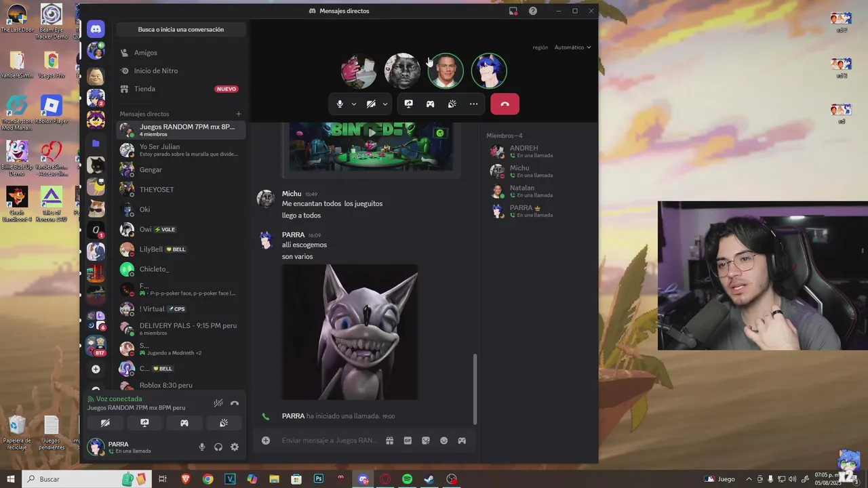Open GIF picker
Viewport: 868px width, 488px height.
[408, 441]
